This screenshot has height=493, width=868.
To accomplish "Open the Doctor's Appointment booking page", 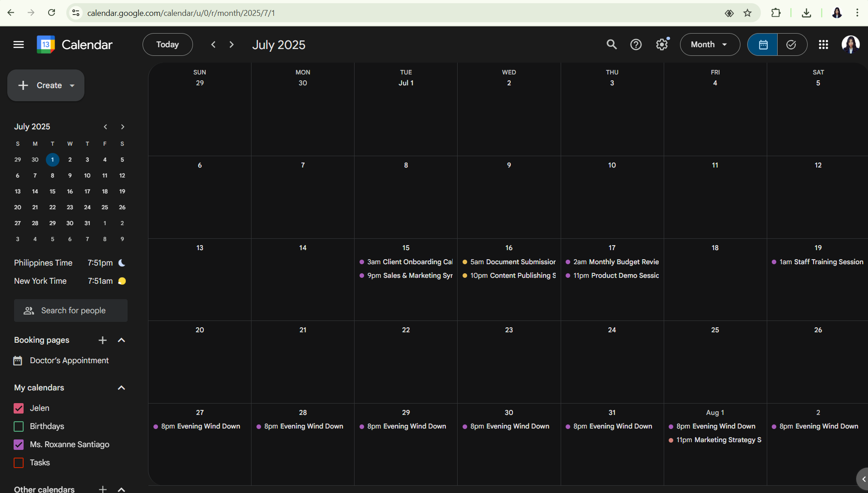I will coord(69,360).
